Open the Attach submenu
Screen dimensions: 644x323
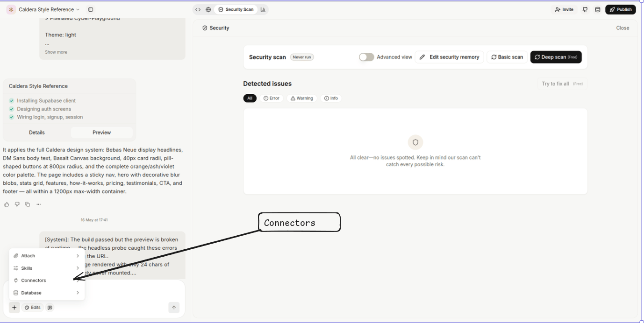(47, 256)
